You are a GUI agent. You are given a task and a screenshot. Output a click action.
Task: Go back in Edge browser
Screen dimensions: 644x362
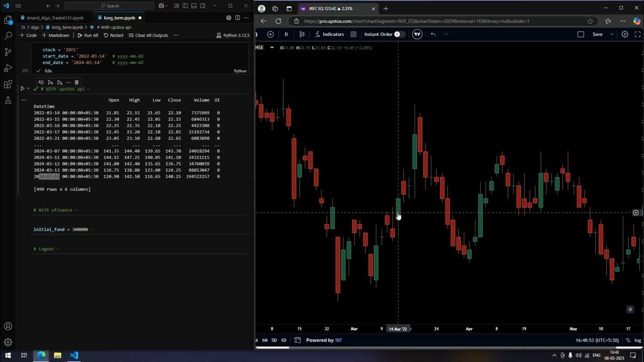pos(264,21)
